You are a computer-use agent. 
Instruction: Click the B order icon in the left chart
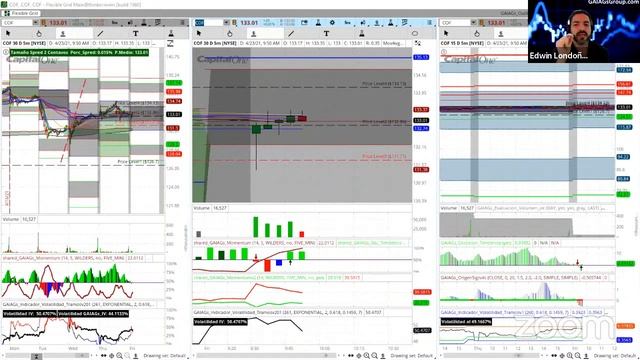(x=44, y=22)
